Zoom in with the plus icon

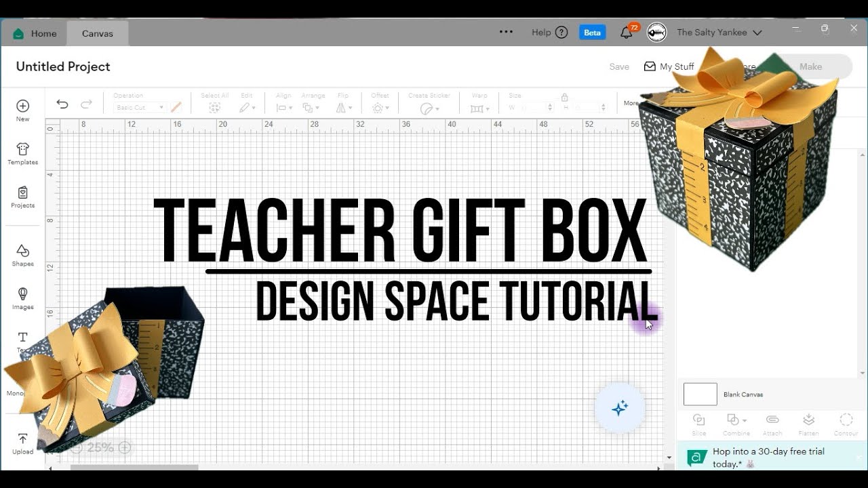point(125,447)
